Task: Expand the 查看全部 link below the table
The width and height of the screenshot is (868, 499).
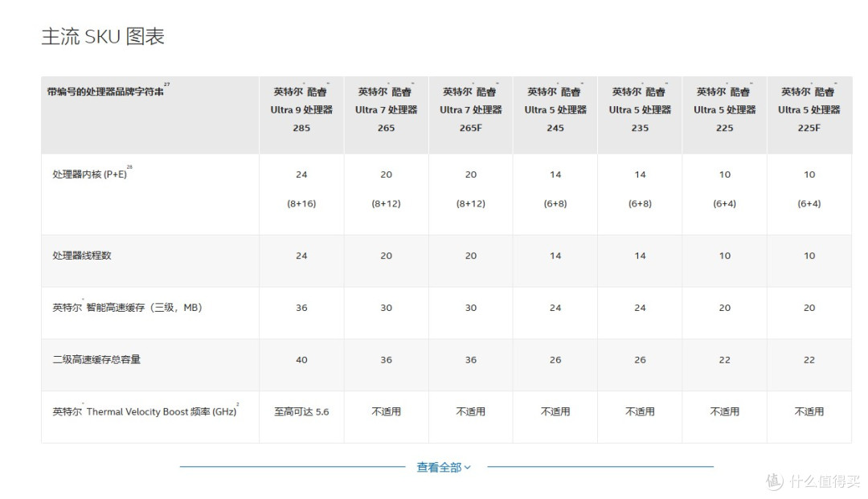Action: (x=444, y=468)
